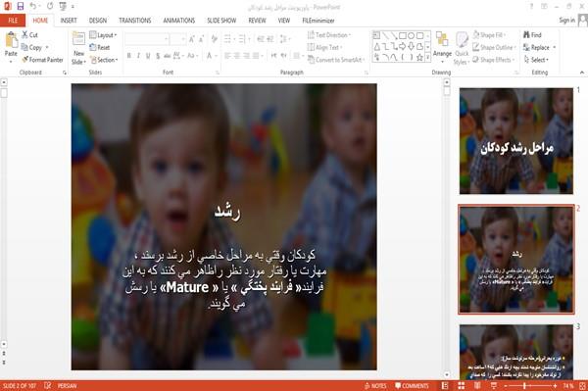Select slide 3 thumbnail

point(516,353)
